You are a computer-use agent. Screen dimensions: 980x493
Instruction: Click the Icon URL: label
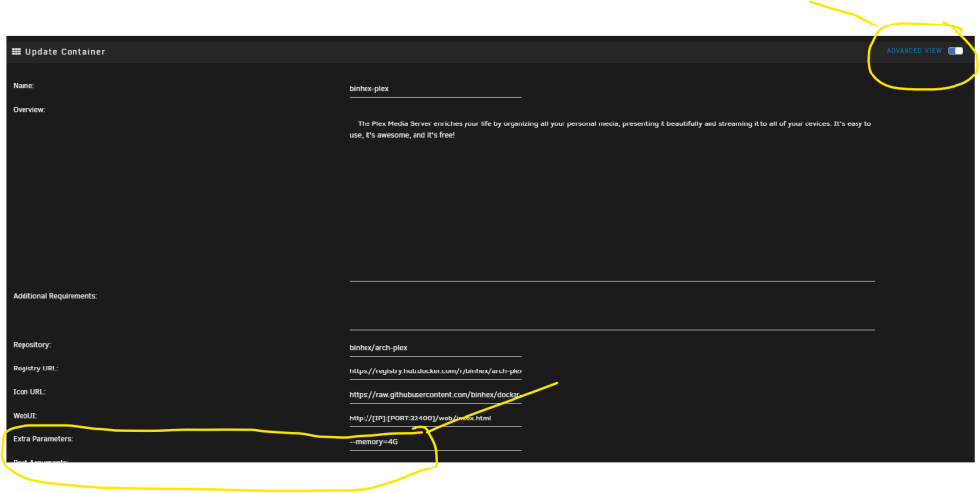pyautogui.click(x=29, y=392)
